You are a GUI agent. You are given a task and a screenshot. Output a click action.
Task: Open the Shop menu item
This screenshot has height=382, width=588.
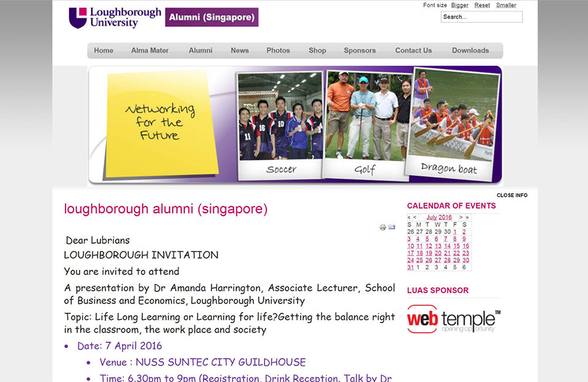317,50
